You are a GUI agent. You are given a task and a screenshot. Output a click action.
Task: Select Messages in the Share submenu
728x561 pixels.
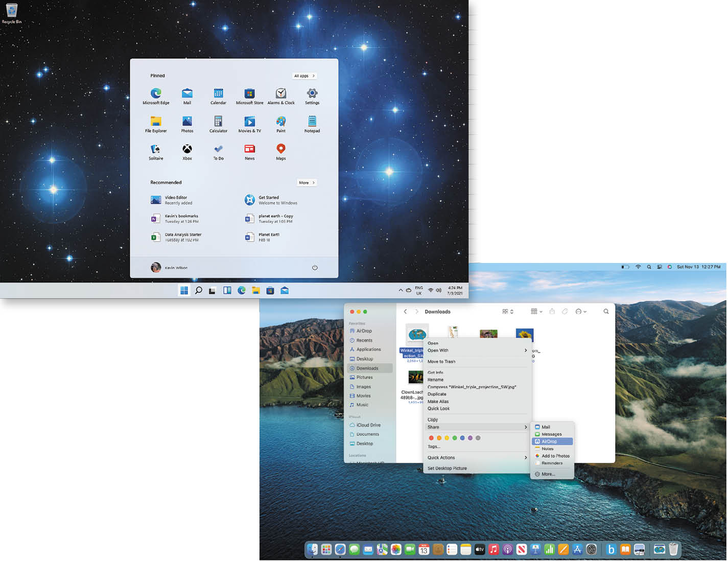[552, 434]
